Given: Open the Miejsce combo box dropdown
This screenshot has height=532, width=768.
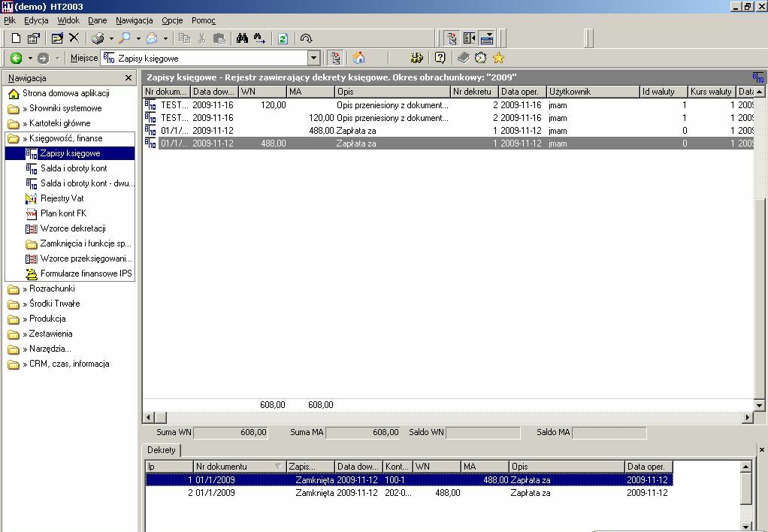Looking at the screenshot, I should 313,59.
